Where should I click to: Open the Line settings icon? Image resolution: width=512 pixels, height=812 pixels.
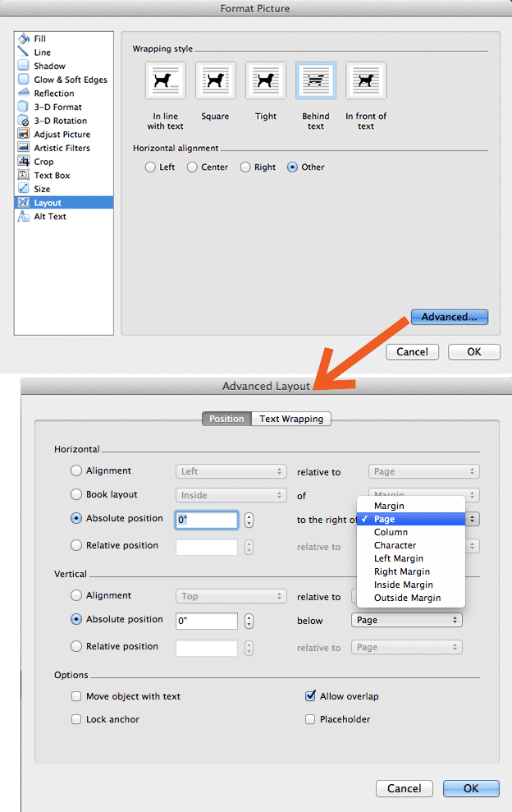[23, 52]
